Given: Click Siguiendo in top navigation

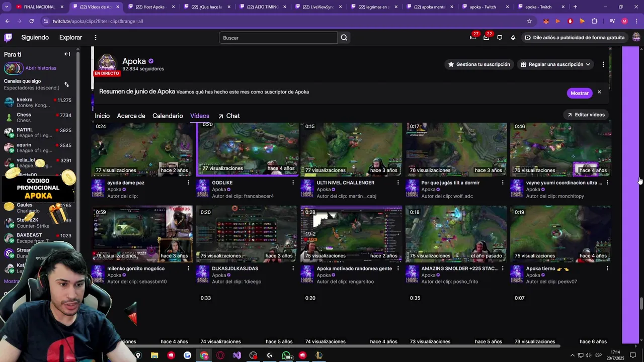Looking at the screenshot, I should pyautogui.click(x=35, y=38).
